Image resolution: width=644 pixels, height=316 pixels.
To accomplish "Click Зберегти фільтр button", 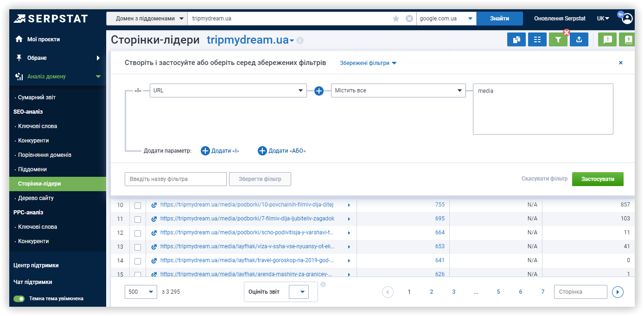I will click(260, 179).
